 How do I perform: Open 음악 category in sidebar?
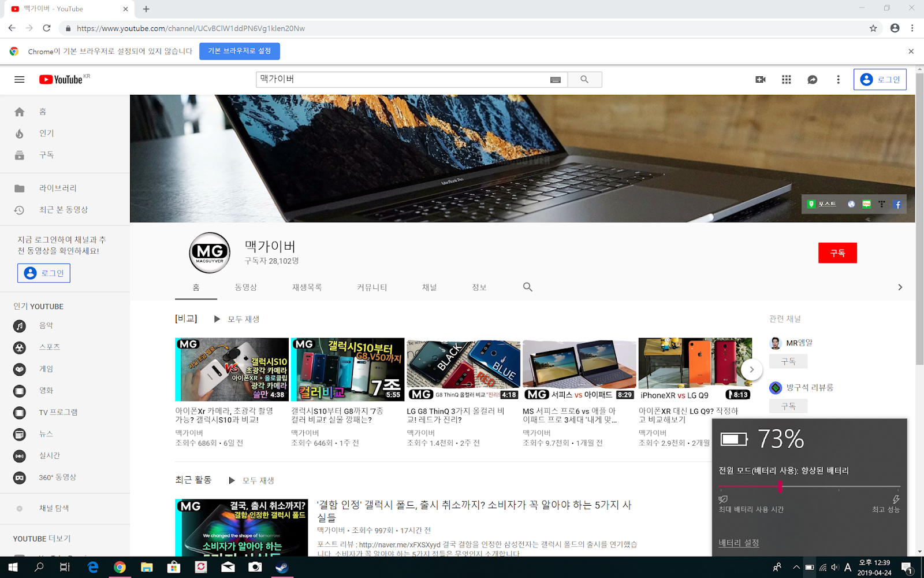65,325
